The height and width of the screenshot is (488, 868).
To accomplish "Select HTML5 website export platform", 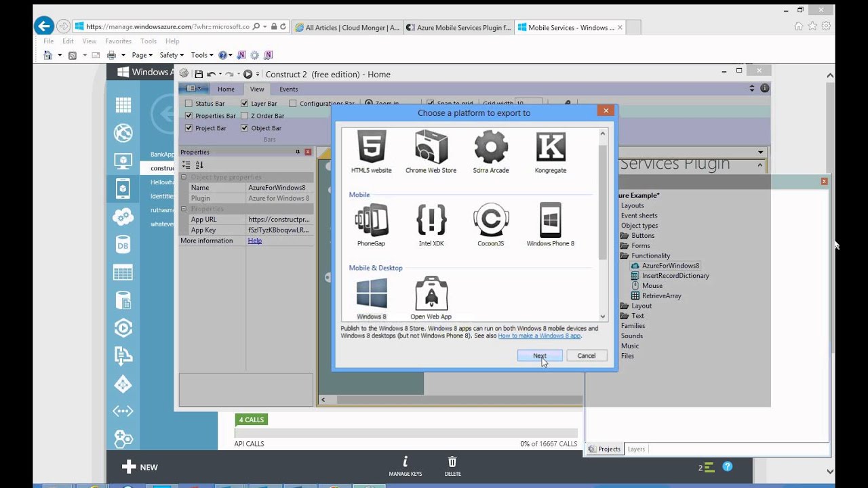I will [x=372, y=152].
